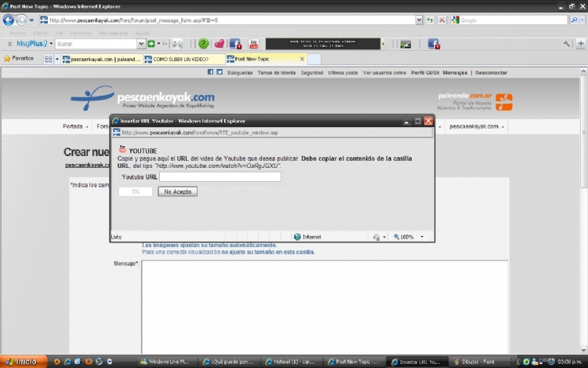Click the first Facebook toolbar icon
Screen dimensions: 588x368
click(x=235, y=44)
